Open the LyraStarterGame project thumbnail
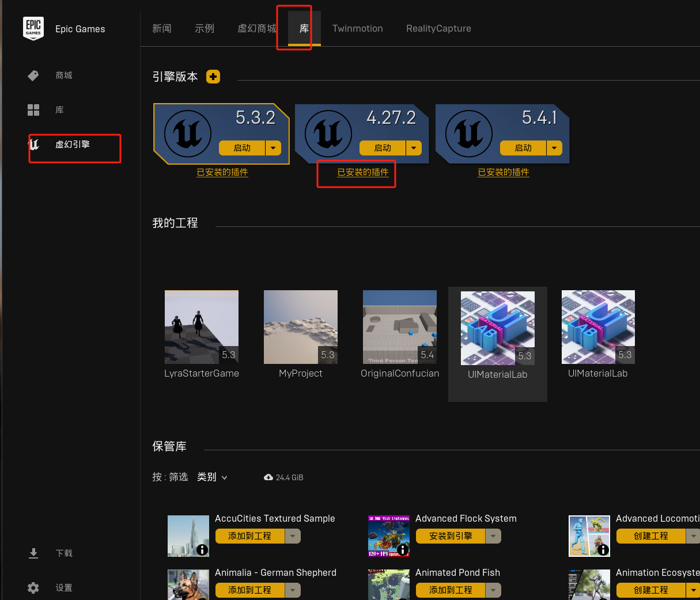Screen dimensions: 700x600 202,327
